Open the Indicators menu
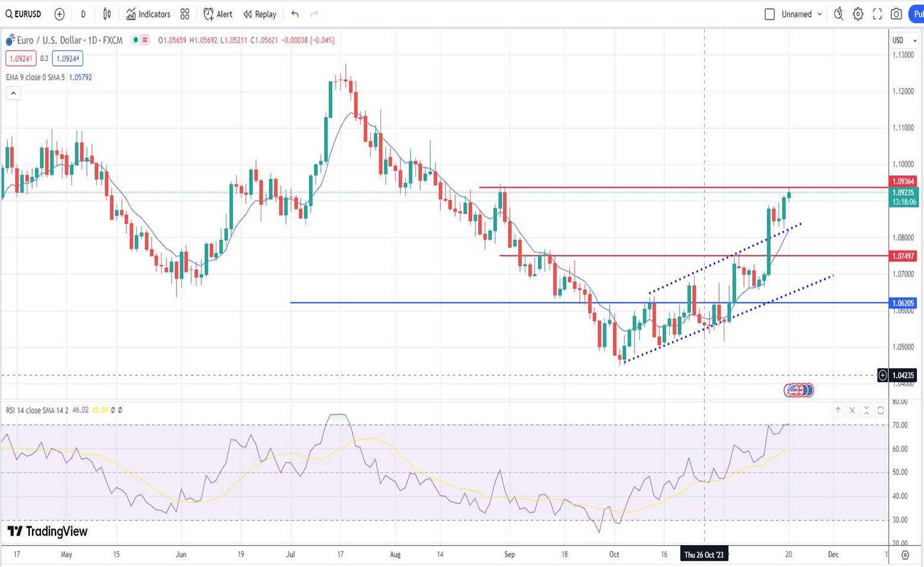The image size is (924, 567). point(148,14)
